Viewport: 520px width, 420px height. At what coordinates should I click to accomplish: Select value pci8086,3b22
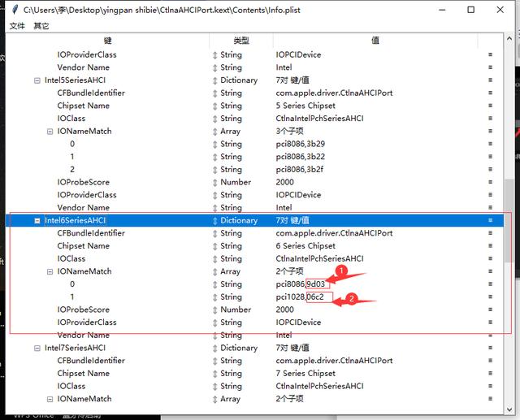[x=301, y=157]
